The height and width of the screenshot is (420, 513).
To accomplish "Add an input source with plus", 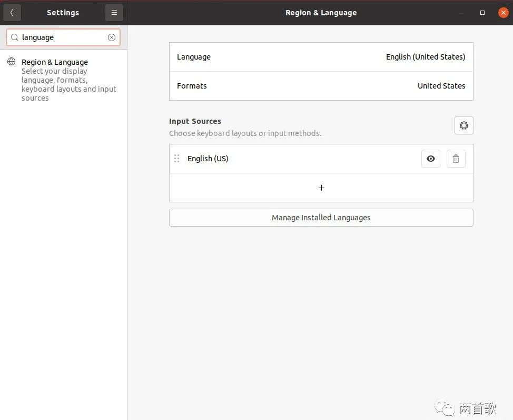I will pyautogui.click(x=321, y=188).
